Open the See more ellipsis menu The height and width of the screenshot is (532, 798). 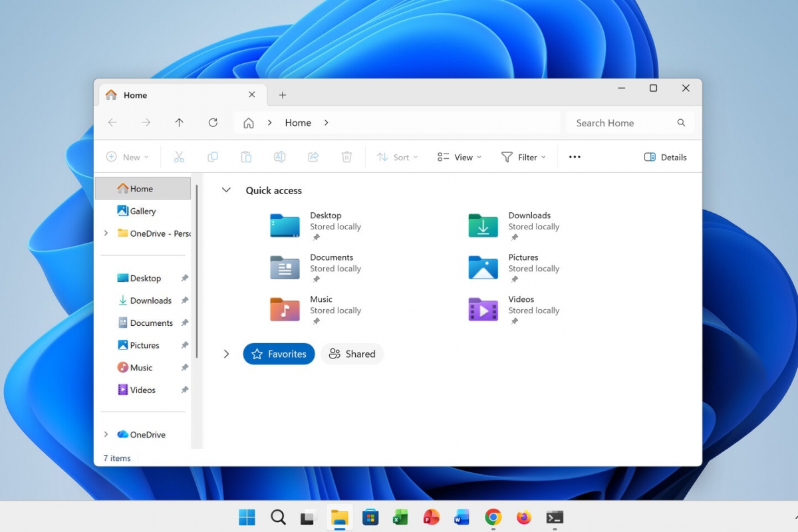point(575,157)
